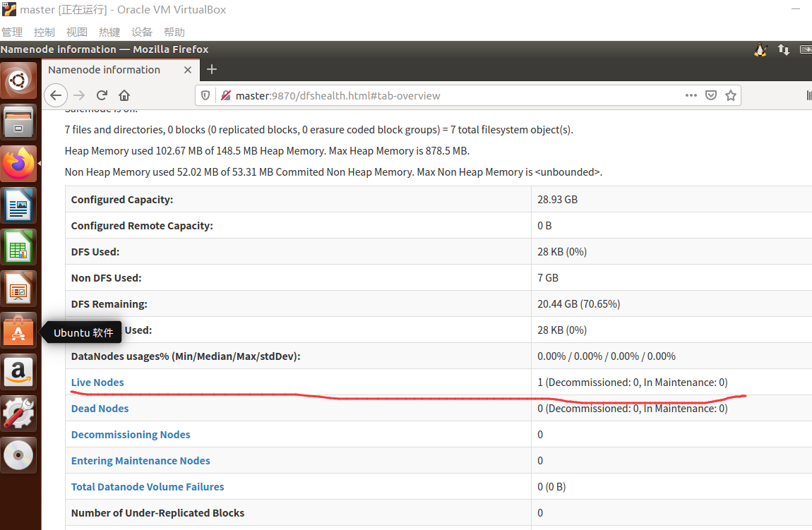Click the optical disc icon in dock

pos(18,455)
